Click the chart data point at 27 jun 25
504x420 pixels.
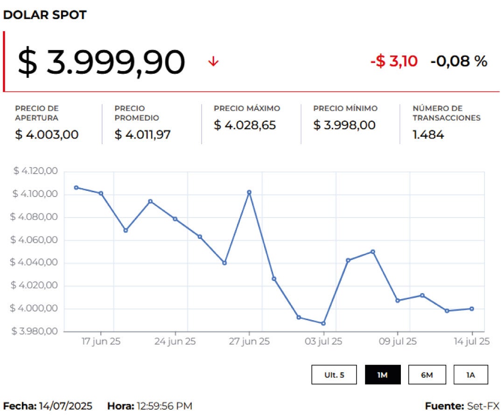249,192
